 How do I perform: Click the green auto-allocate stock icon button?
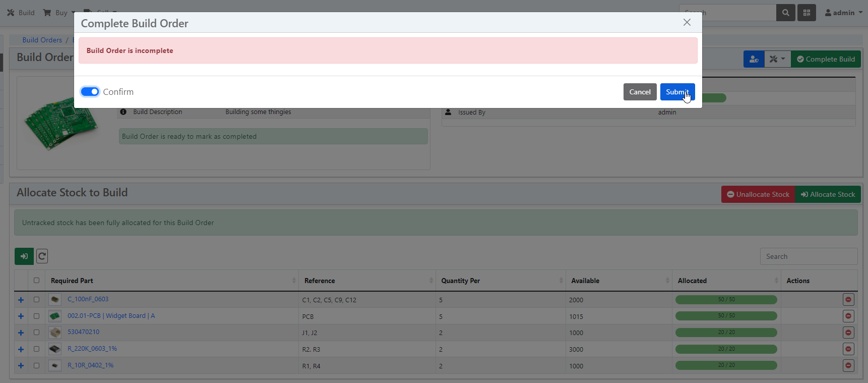pos(24,256)
